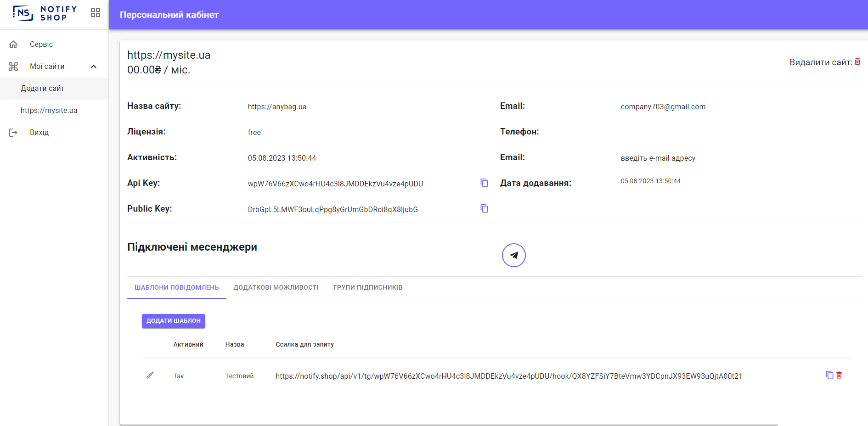Click the Telegram messenger icon

513,255
